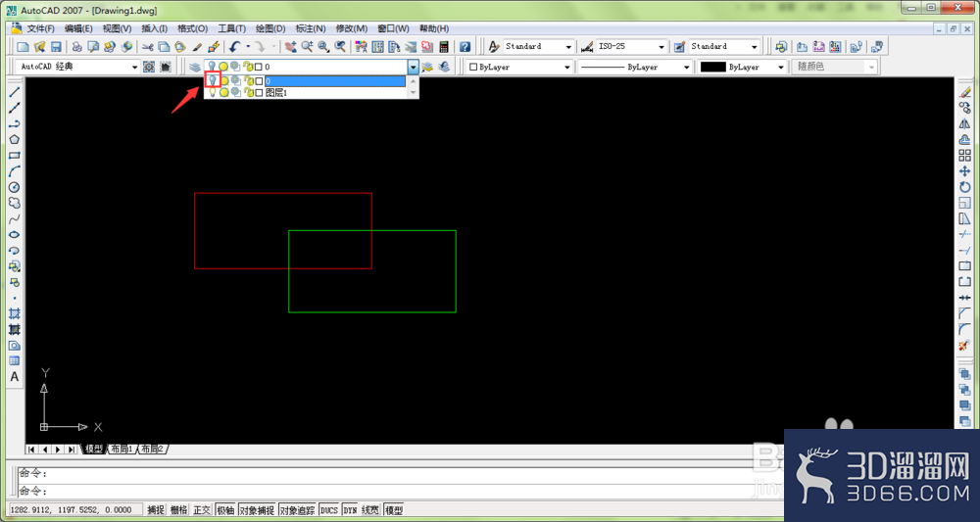Open the plot preview
This screenshot has height=522, width=980.
[93, 47]
